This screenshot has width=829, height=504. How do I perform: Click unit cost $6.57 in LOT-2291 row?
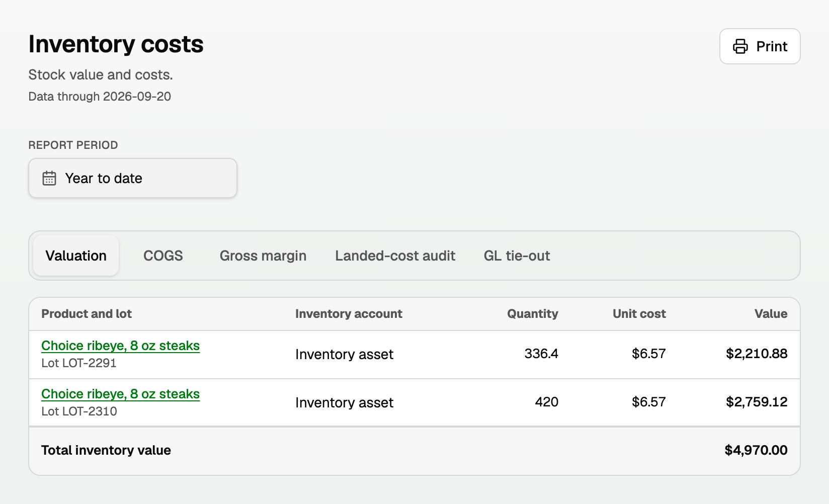click(x=649, y=354)
